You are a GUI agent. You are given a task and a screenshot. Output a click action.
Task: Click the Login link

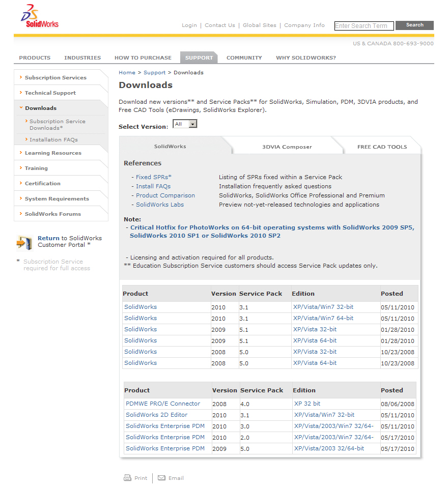pyautogui.click(x=189, y=25)
